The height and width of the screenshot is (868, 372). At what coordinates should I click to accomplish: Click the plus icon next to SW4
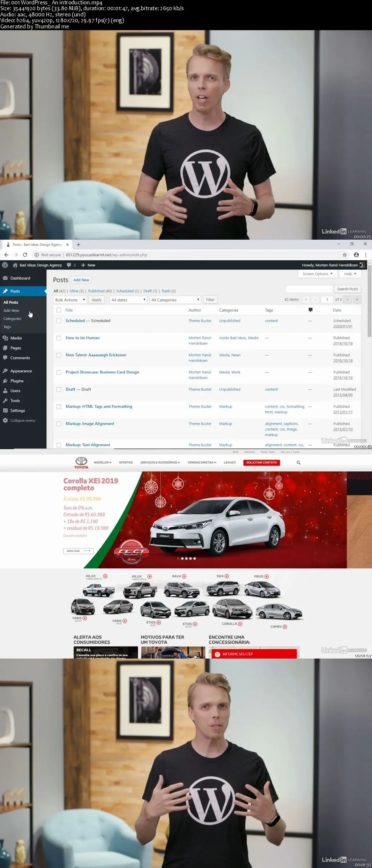pyautogui.click(x=227, y=576)
